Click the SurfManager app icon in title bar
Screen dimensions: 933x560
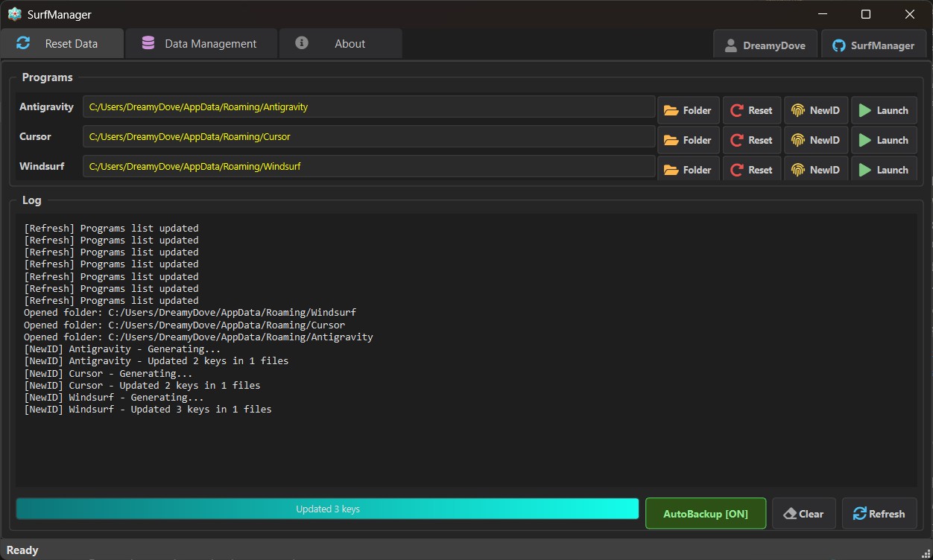pyautogui.click(x=14, y=14)
